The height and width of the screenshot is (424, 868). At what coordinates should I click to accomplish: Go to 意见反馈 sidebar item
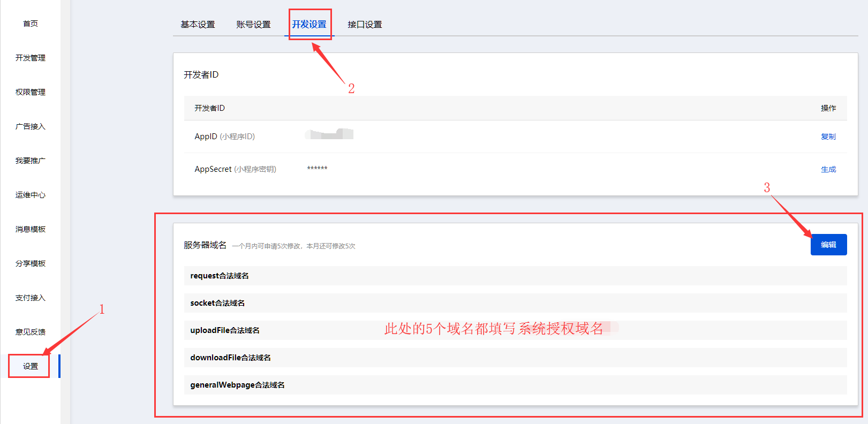[x=31, y=332]
